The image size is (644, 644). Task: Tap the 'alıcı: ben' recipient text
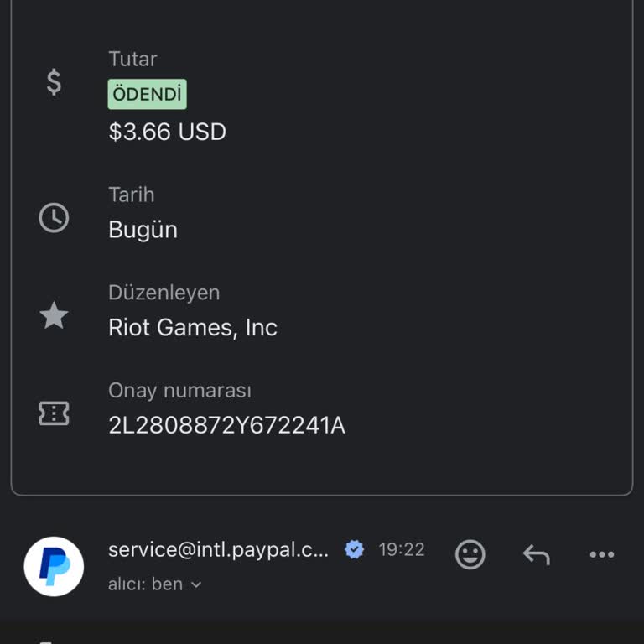145,584
